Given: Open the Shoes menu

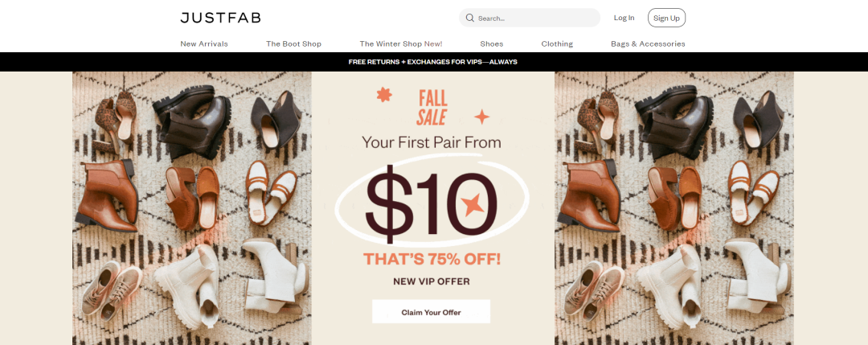Looking at the screenshot, I should click(x=492, y=43).
